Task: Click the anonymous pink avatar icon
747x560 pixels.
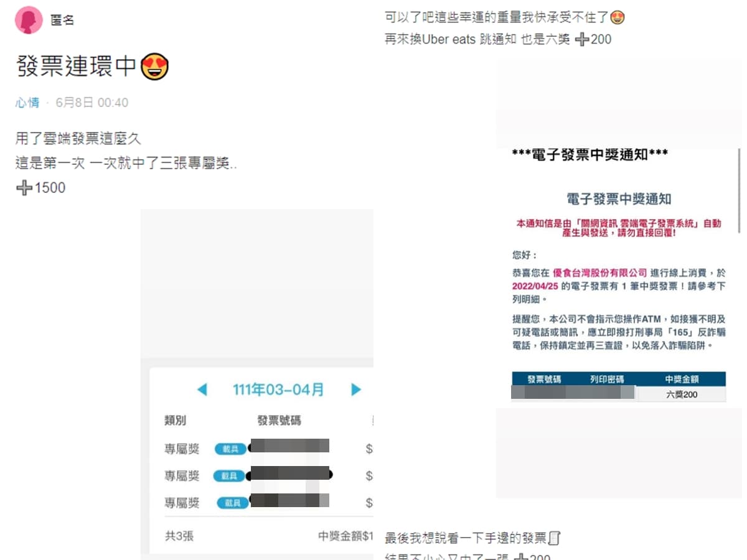Action: [x=29, y=20]
